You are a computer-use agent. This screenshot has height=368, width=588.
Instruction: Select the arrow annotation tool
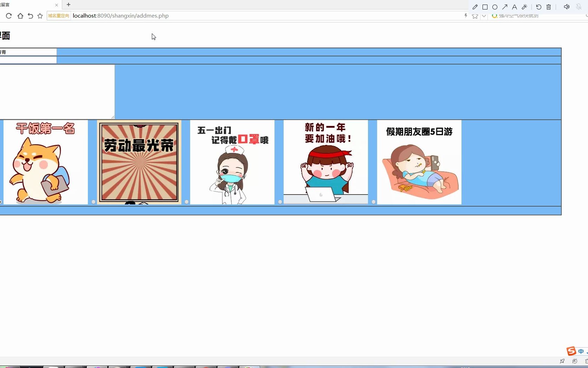[504, 7]
